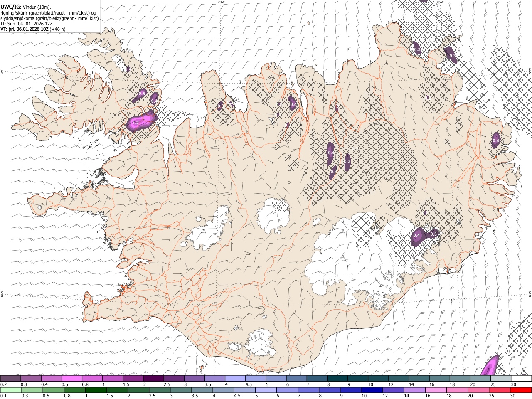Pick the white swatch labeled 30, top legend
The height and width of the screenshot is (399, 532).
[x=522, y=379]
